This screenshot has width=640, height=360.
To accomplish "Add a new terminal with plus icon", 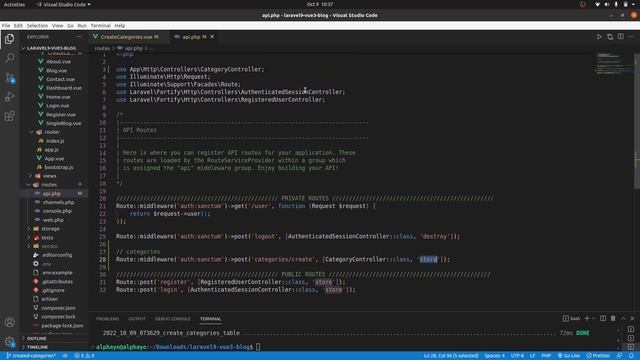I will point(587,318).
